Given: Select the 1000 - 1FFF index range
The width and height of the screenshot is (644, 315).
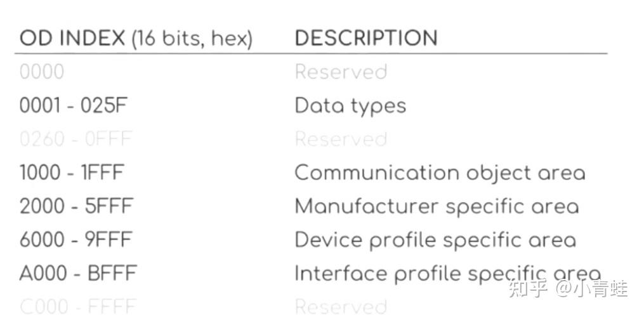Looking at the screenshot, I should click(72, 173).
